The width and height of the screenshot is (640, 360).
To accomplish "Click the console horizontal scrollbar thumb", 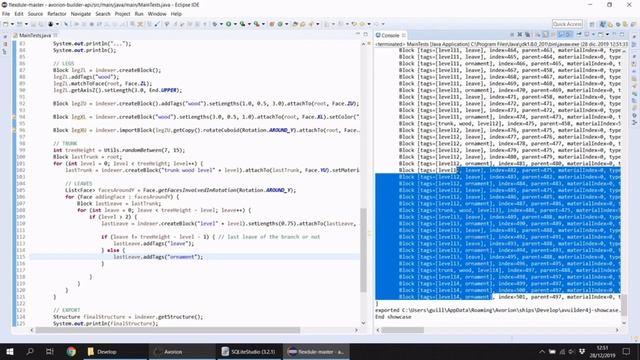I will pyautogui.click(x=402, y=330).
